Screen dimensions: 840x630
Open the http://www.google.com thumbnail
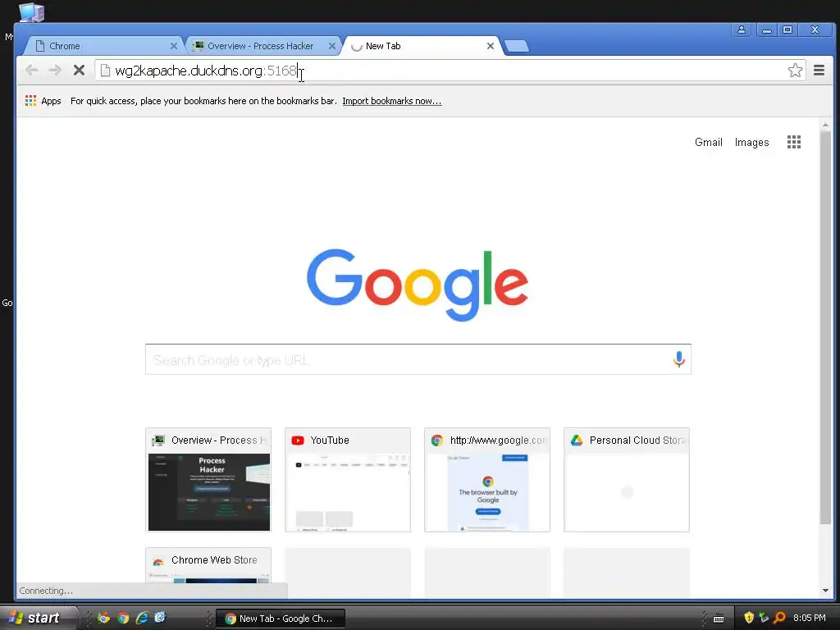point(487,479)
